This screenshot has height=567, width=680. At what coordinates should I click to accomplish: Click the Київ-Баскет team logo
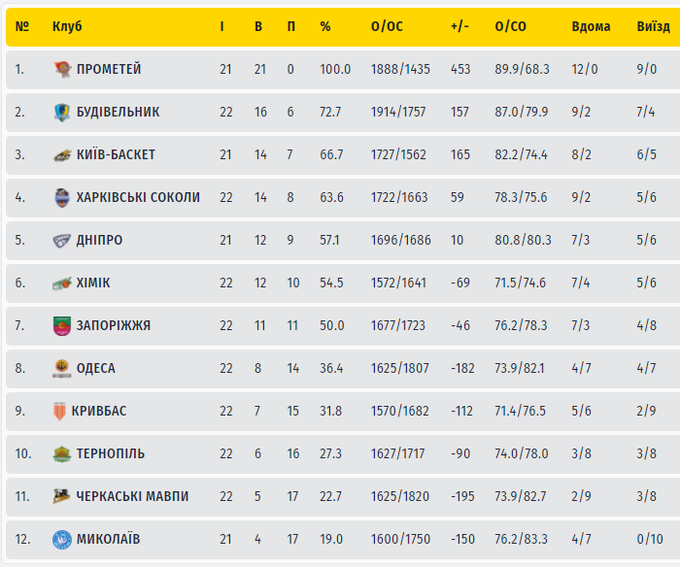(62, 155)
